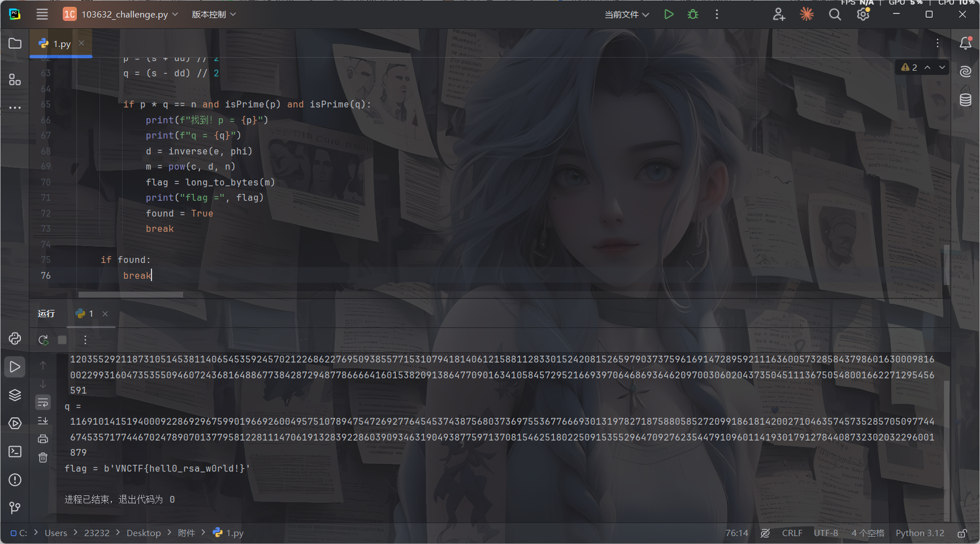Toggle the file read-only lock icon
Viewport: 980px width, 544px height.
point(962,533)
